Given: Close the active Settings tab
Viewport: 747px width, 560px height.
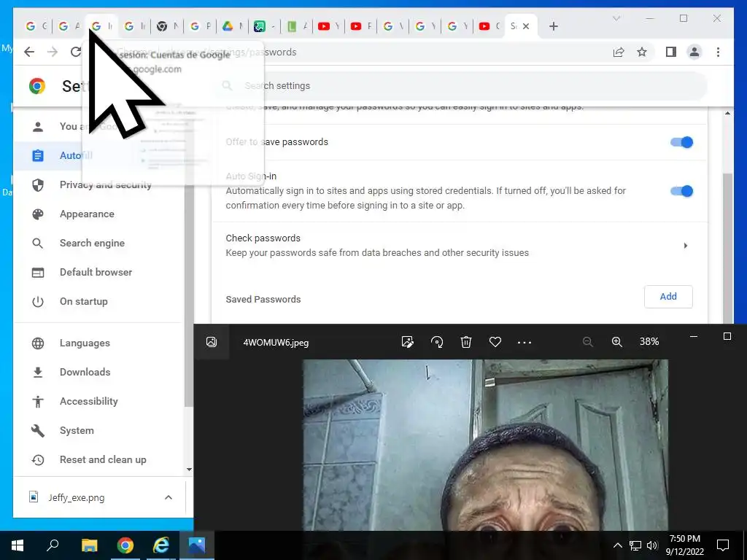Looking at the screenshot, I should [x=526, y=26].
